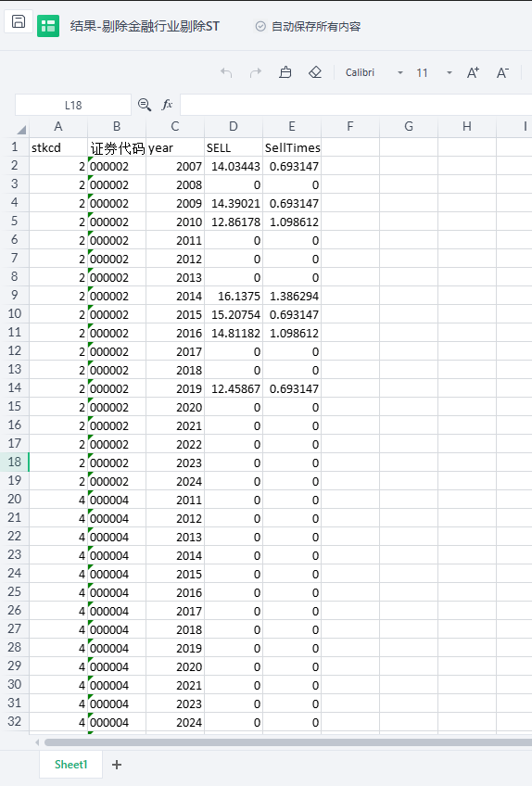
Task: Click the document title 结果-剔除金融行业剔除ST
Action: 145,26
